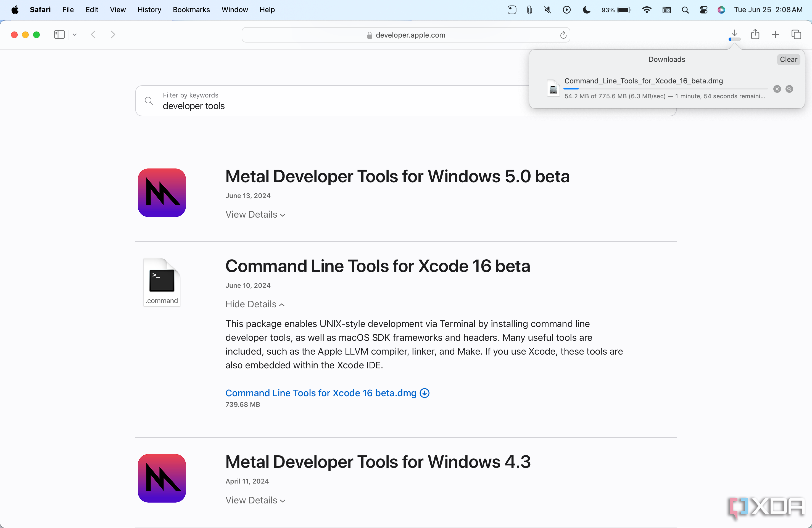The width and height of the screenshot is (812, 528).
Task: Click the dmg file icon in Downloads
Action: pos(553,88)
